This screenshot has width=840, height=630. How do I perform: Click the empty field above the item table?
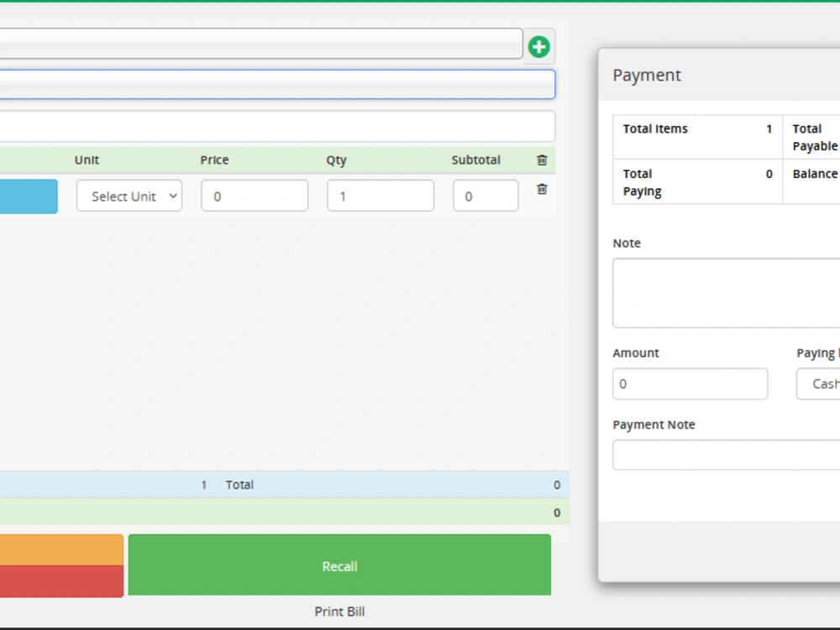coord(277,126)
